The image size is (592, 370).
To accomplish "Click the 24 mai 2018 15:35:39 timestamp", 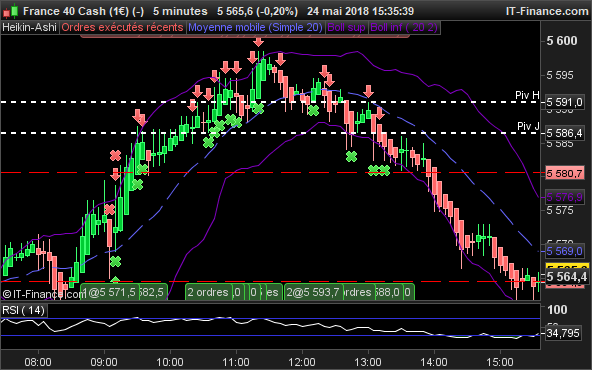I will [360, 11].
